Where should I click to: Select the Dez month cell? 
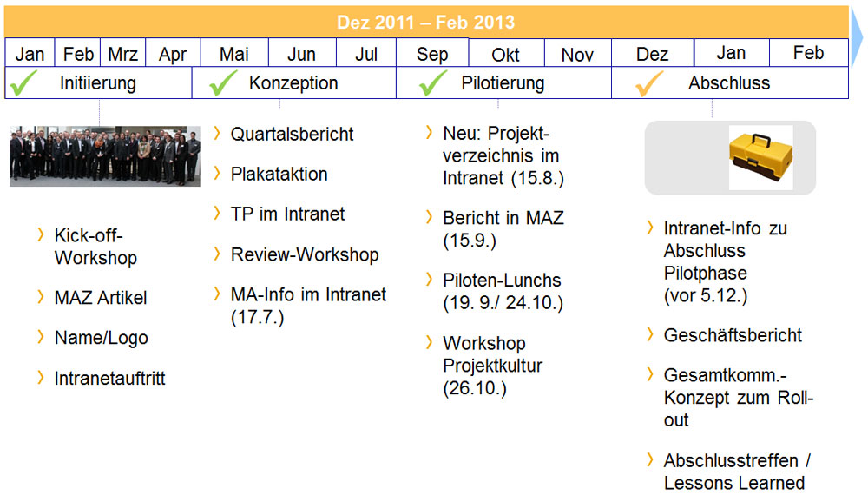(652, 55)
